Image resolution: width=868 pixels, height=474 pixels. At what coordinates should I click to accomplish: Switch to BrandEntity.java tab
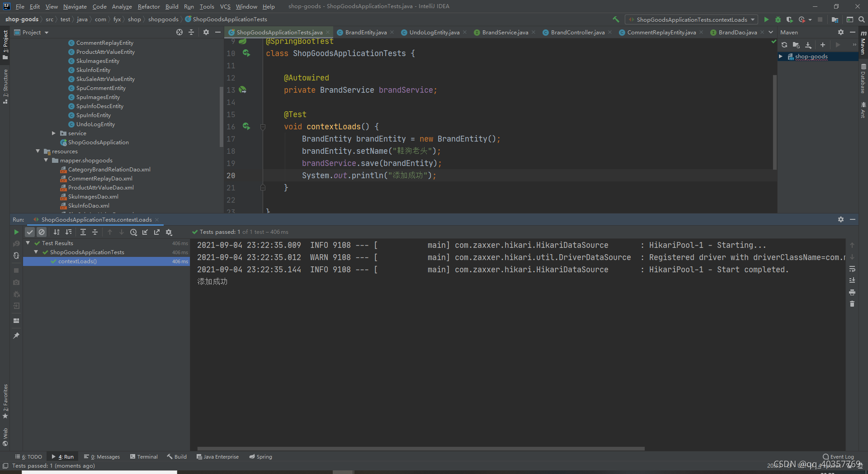(x=365, y=32)
